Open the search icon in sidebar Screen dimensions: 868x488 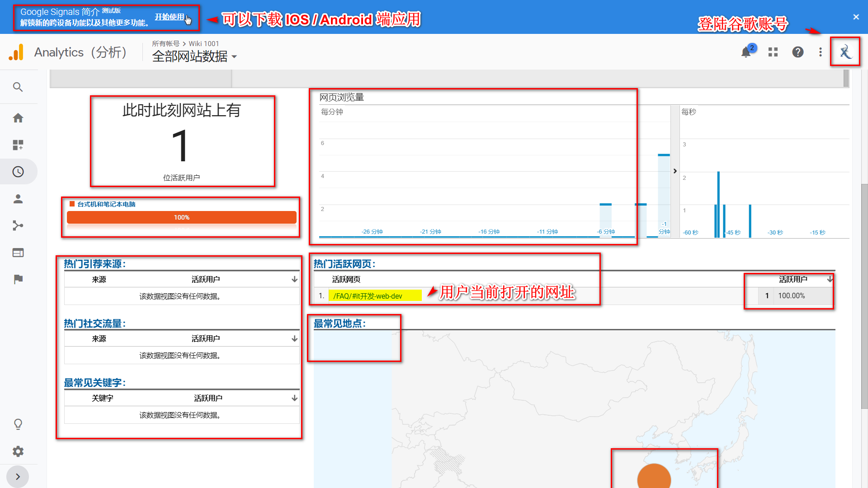point(18,87)
